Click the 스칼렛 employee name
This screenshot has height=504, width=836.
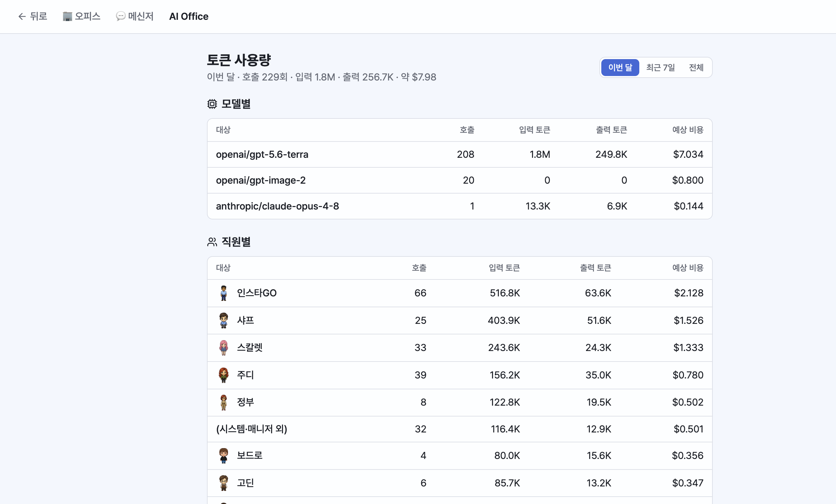250,347
